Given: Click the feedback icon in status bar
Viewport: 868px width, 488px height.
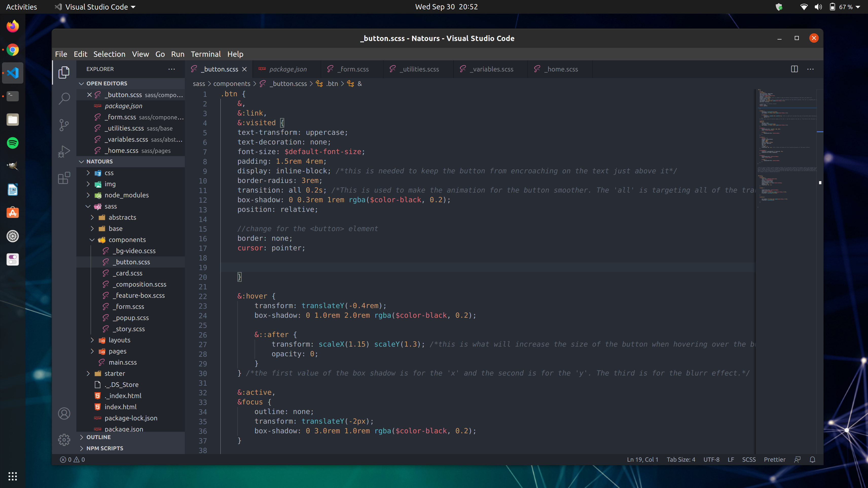Looking at the screenshot, I should pos(797,459).
